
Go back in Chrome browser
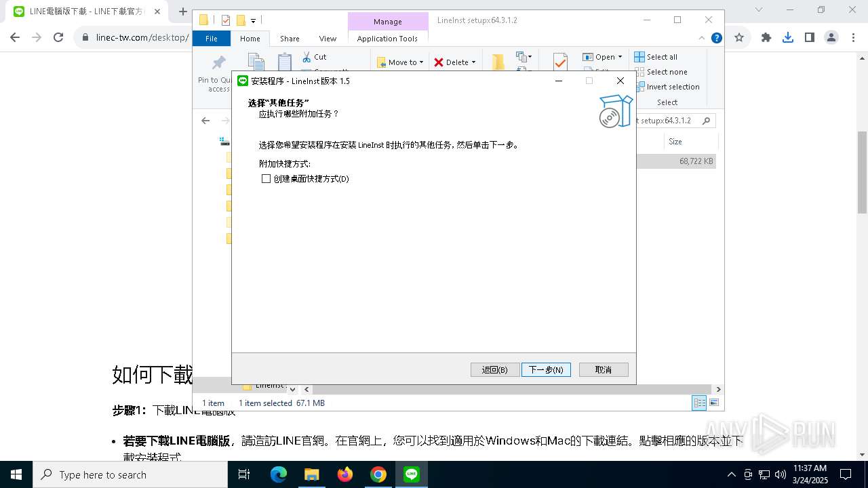click(x=15, y=38)
